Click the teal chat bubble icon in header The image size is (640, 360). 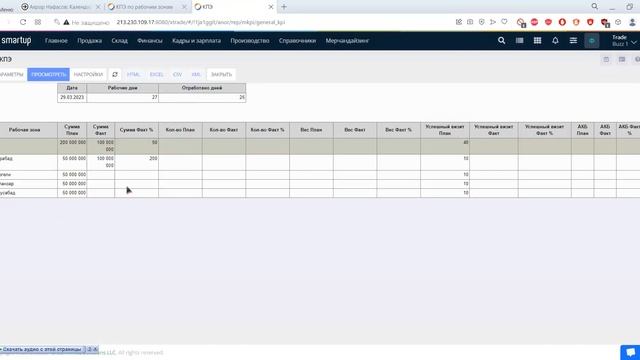point(591,40)
